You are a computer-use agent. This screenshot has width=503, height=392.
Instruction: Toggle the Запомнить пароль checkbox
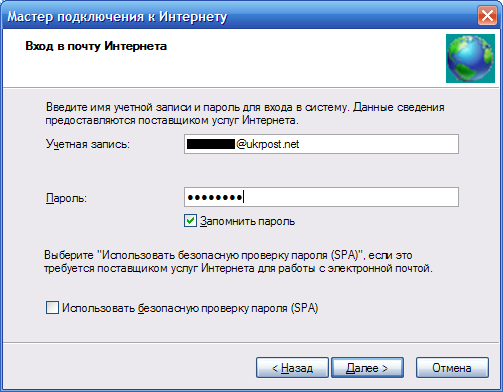[190, 221]
